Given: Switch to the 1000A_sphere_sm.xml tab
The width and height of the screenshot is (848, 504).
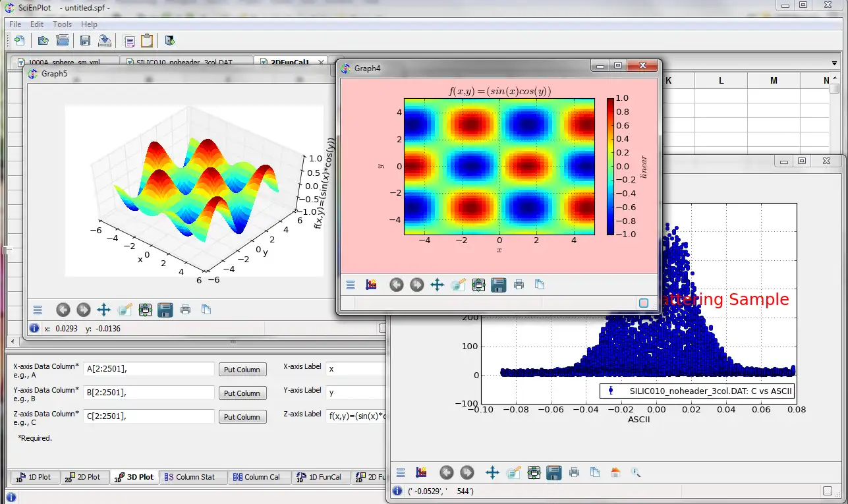Looking at the screenshot, I should (x=65, y=62).
